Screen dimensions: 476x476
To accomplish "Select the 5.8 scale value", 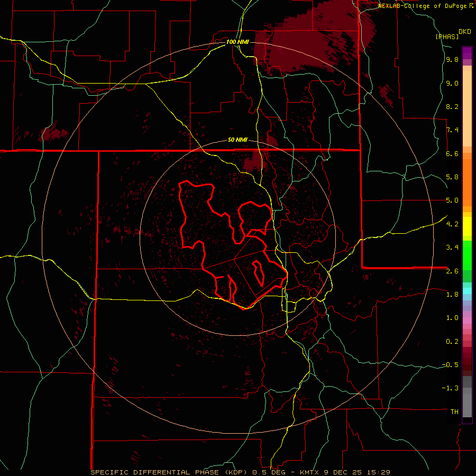I will [x=452, y=177].
